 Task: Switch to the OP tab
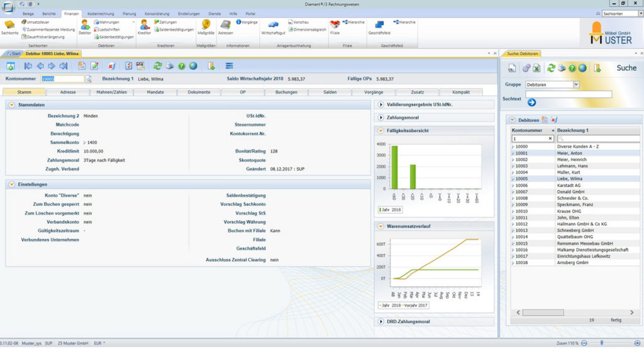(x=243, y=92)
